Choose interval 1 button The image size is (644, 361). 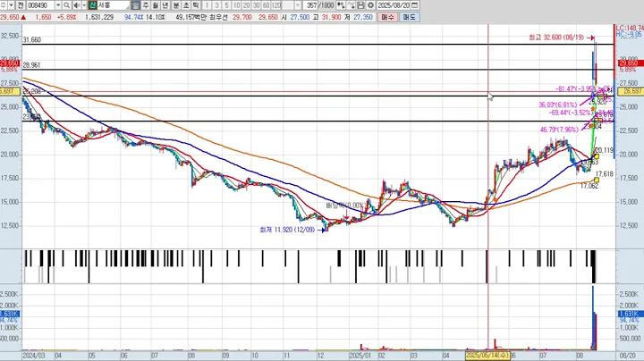(207, 5)
